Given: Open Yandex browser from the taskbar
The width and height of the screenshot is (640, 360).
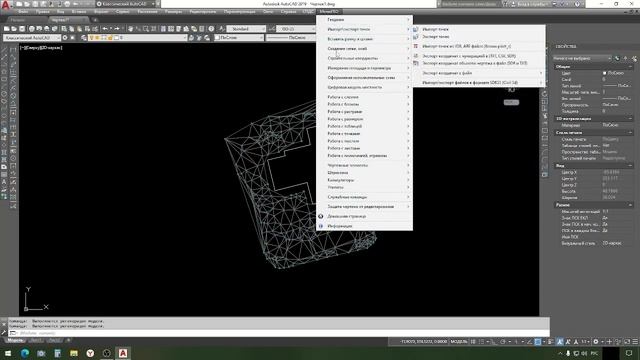Looking at the screenshot, I should 90,353.
